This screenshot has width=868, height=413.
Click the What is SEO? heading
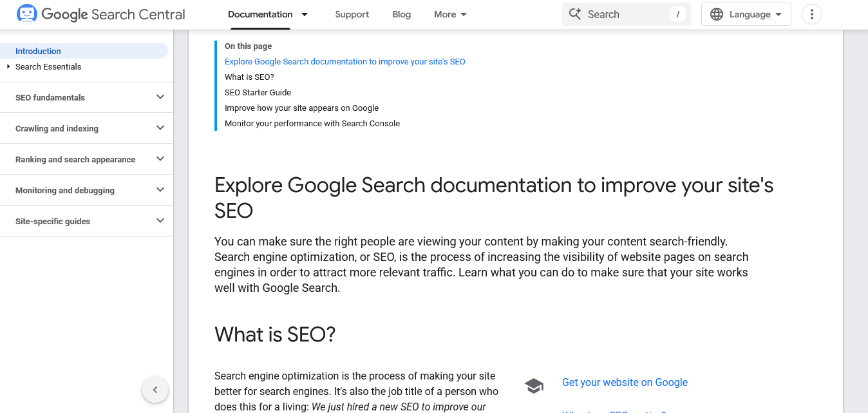point(275,334)
